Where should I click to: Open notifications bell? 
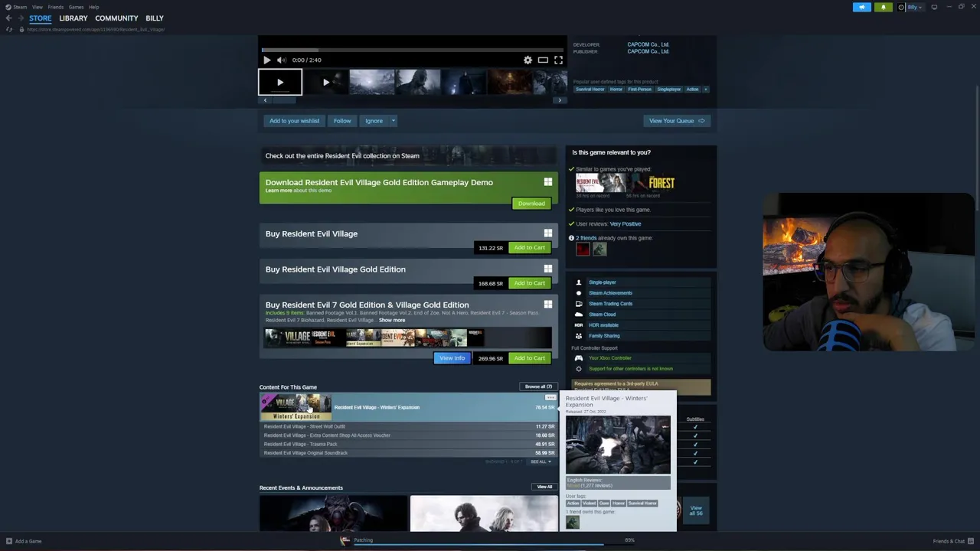[x=883, y=7]
